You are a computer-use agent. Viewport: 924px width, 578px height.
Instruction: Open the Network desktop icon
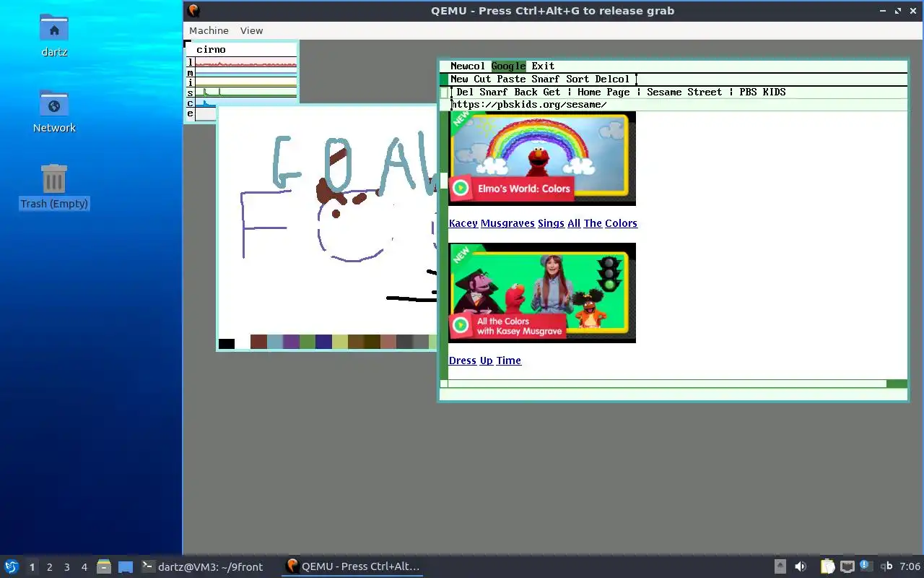[x=54, y=103]
